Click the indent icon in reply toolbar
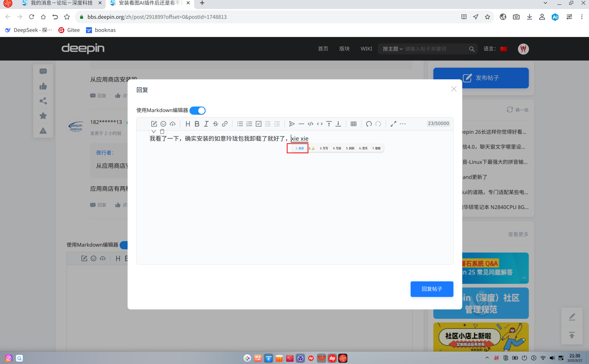 click(277, 124)
